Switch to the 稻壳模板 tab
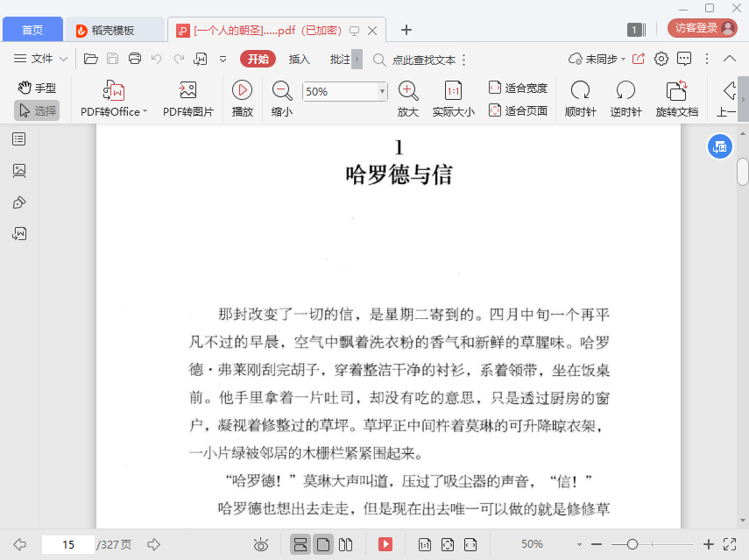The width and height of the screenshot is (749, 560). [115, 30]
